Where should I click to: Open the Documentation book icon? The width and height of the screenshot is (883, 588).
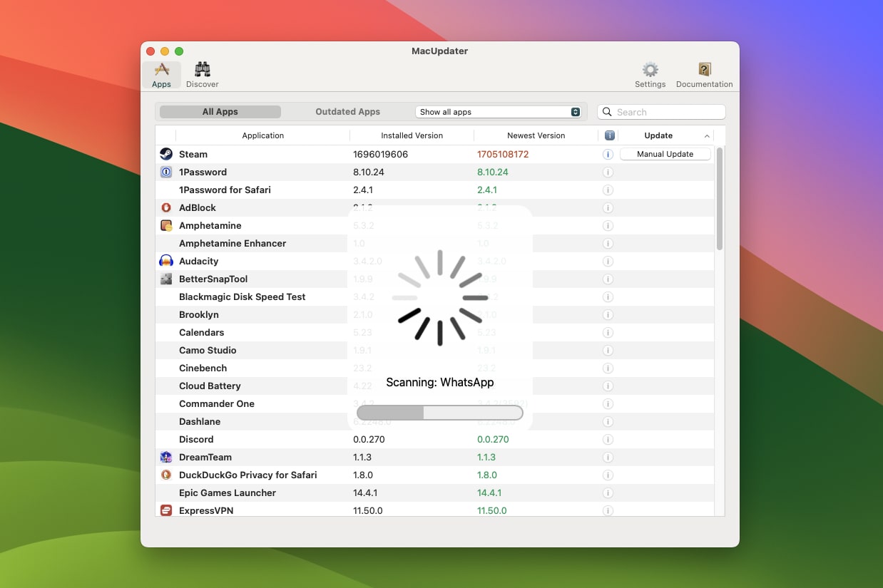704,75
